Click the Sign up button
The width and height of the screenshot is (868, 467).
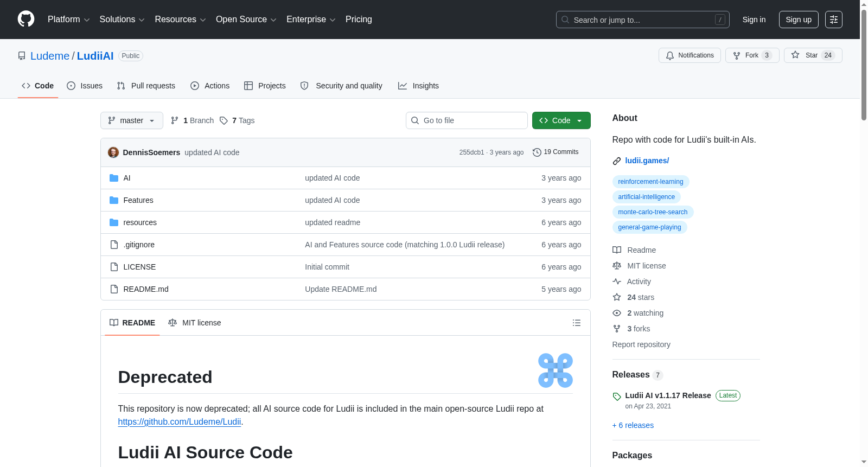799,20
